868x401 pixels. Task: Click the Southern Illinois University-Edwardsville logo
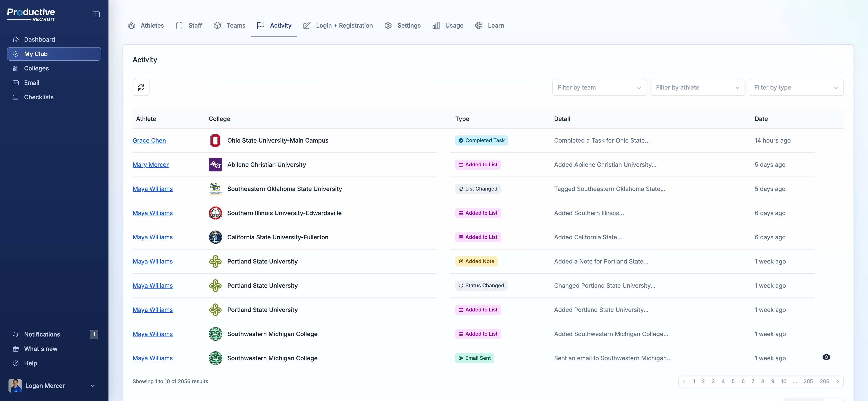pos(215,213)
